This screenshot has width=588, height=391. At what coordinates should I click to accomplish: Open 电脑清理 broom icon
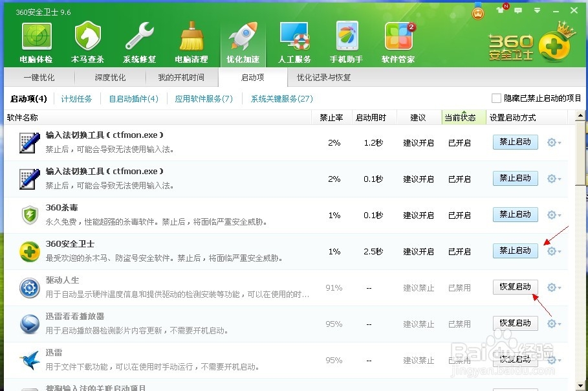tap(191, 36)
